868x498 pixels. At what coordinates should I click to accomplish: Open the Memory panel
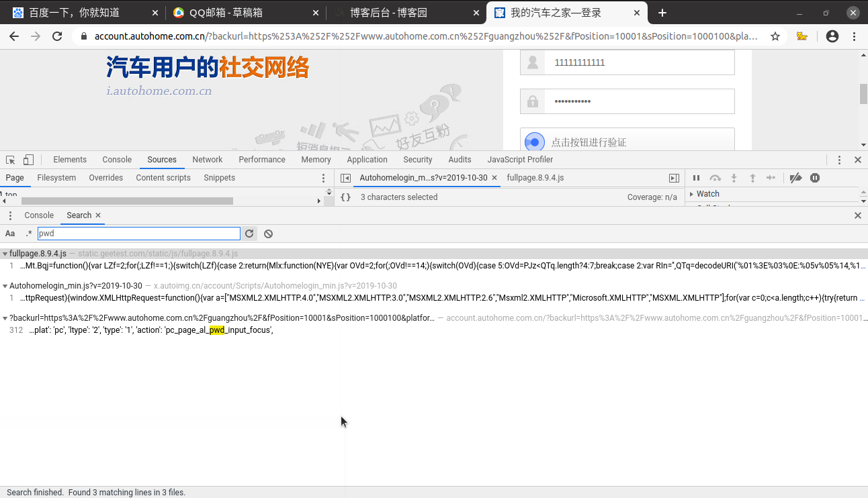point(316,160)
